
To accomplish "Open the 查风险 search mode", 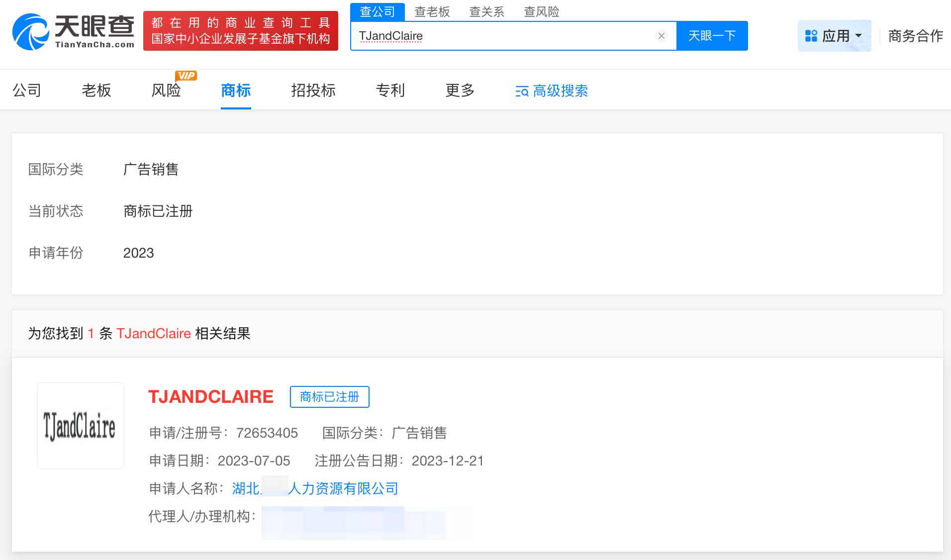I will tap(542, 11).
